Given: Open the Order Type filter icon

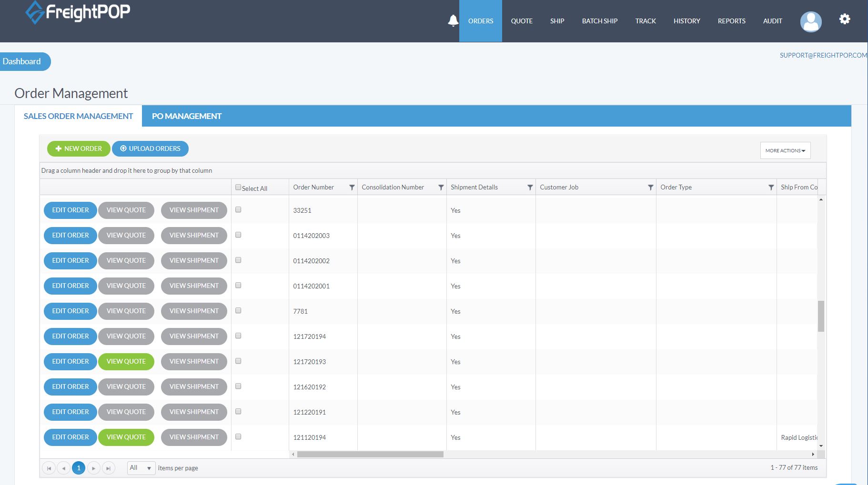Looking at the screenshot, I should (771, 188).
